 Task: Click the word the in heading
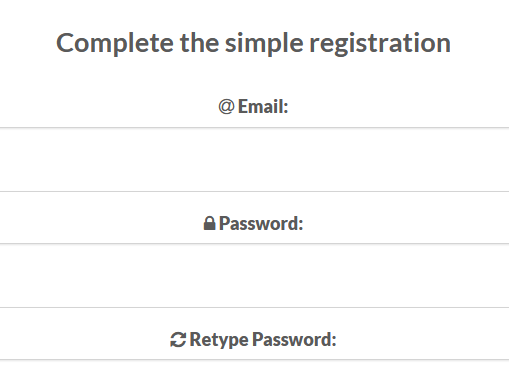pos(199,43)
